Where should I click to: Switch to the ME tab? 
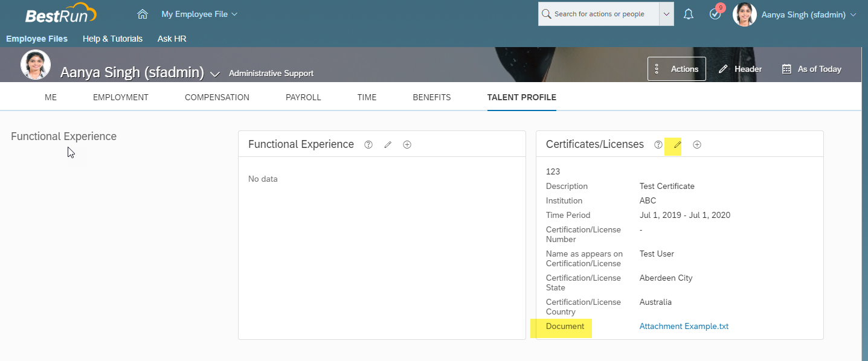pyautogui.click(x=51, y=97)
